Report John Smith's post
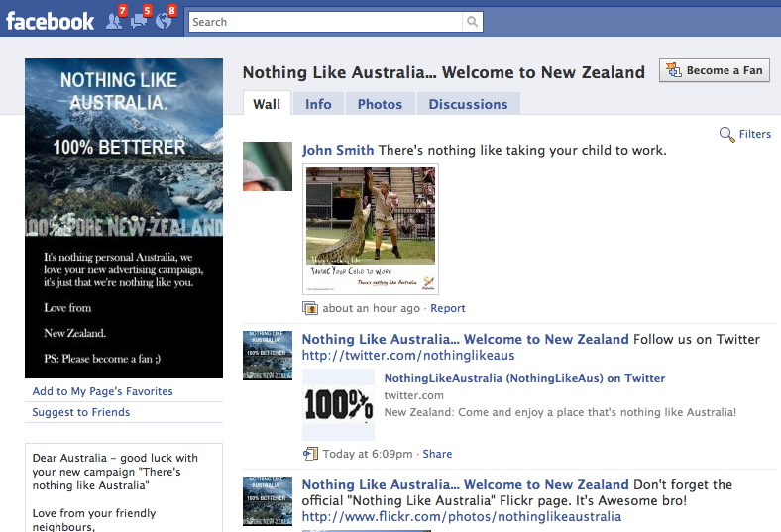The height and width of the screenshot is (532, 781). 448,308
